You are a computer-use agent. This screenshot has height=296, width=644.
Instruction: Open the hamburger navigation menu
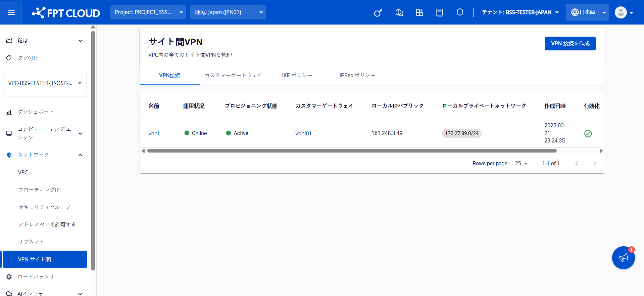coord(11,12)
